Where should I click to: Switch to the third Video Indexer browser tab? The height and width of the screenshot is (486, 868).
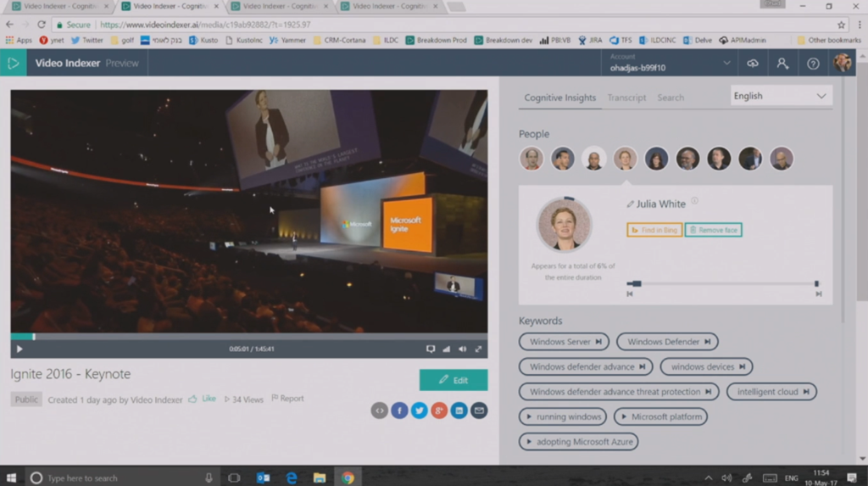tap(280, 6)
